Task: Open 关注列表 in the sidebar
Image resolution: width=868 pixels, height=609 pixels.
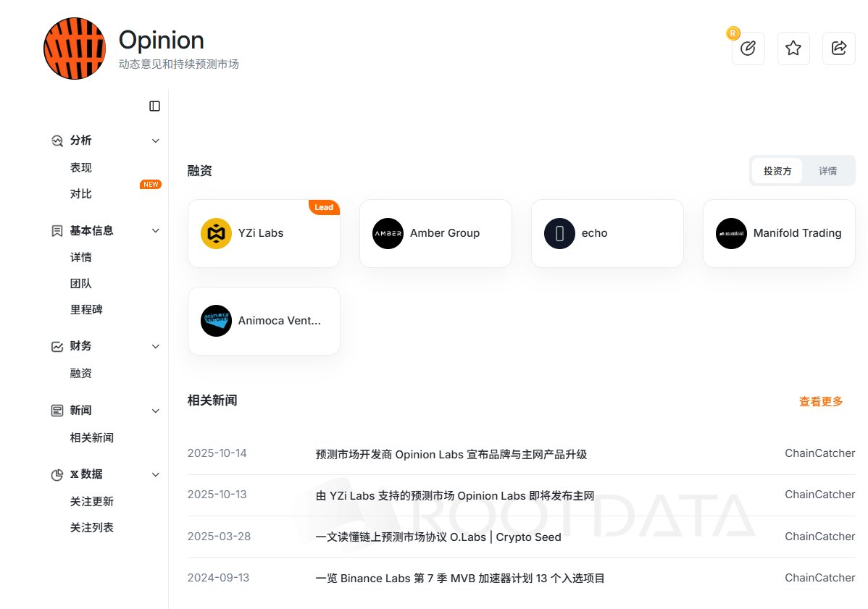Action: [92, 527]
